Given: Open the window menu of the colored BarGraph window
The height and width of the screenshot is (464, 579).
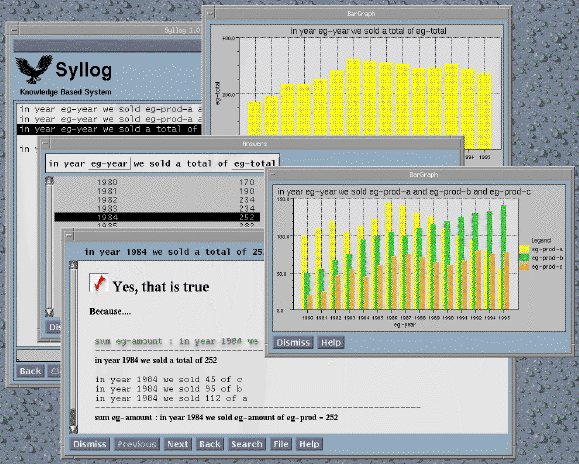Looking at the screenshot, I should click(273, 175).
